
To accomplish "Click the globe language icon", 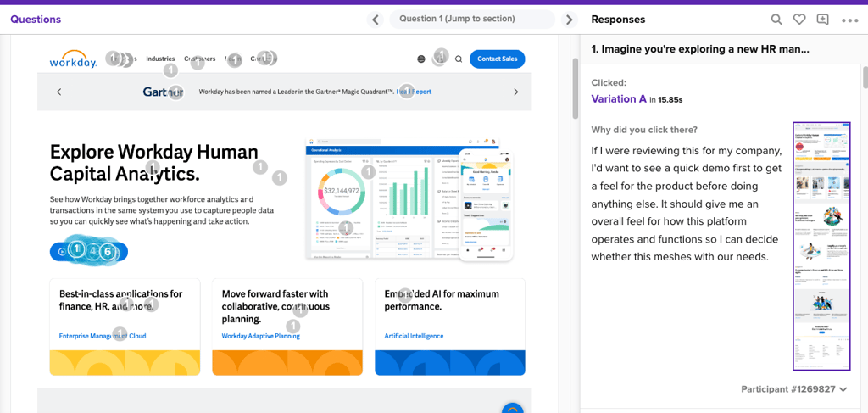I will (421, 59).
